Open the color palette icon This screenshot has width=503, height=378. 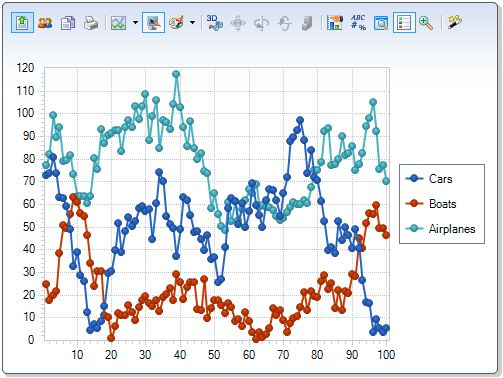176,23
